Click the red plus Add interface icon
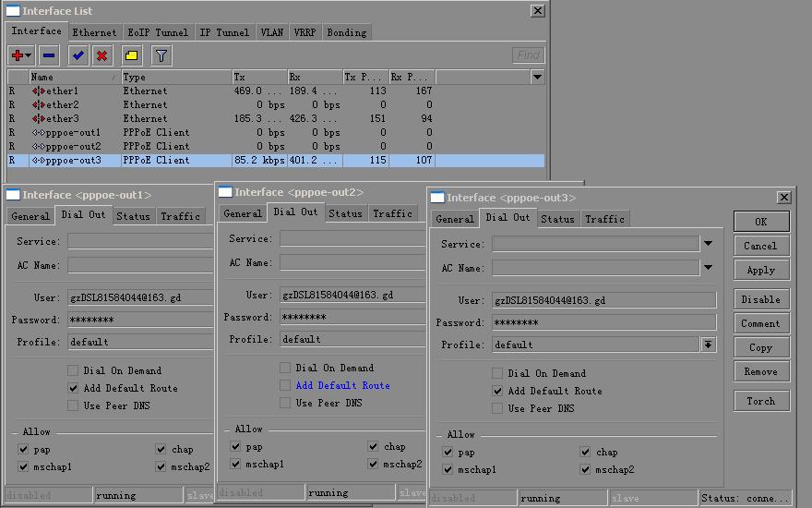This screenshot has height=508, width=812. pyautogui.click(x=18, y=55)
